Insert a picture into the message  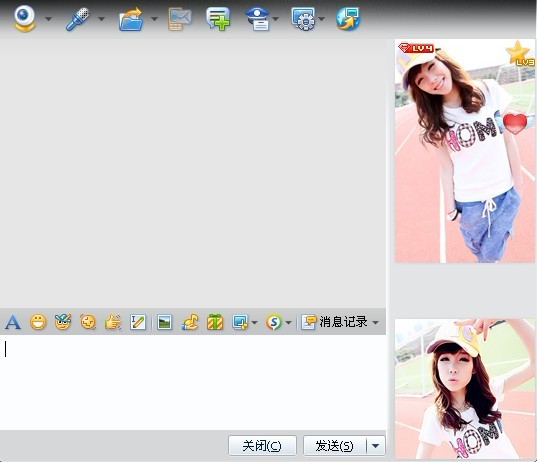pos(164,322)
